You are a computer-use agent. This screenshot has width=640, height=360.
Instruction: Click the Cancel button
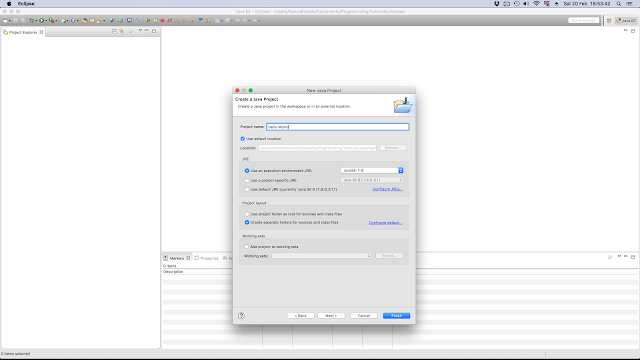pos(364,316)
